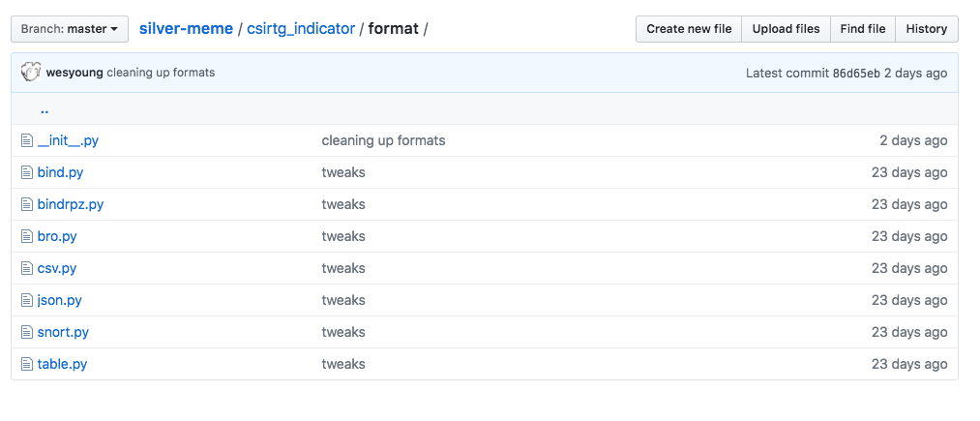The width and height of the screenshot is (980, 421).
Task: Open the table.py file
Action: point(62,364)
